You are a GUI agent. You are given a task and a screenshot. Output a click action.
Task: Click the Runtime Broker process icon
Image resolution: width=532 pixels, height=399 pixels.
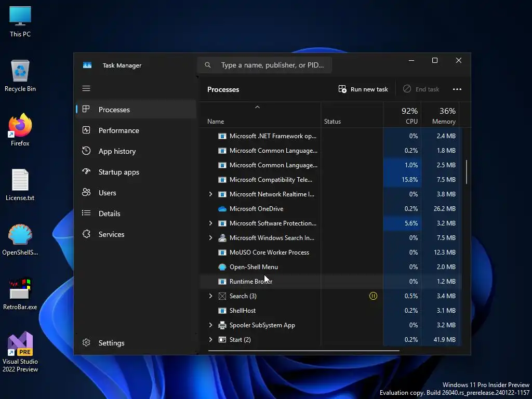tap(222, 282)
